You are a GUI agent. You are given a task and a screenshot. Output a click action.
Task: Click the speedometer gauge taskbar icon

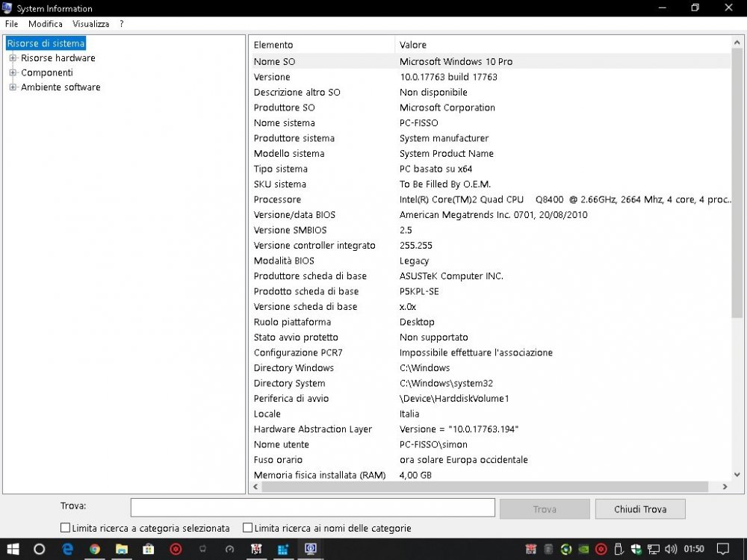pos(229,549)
